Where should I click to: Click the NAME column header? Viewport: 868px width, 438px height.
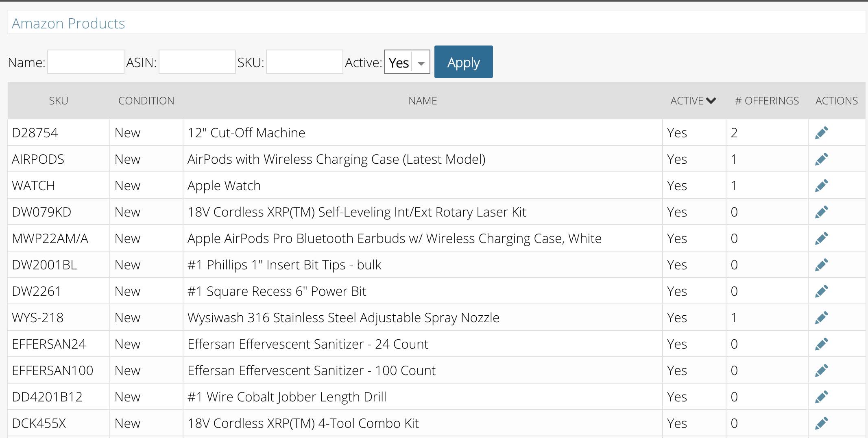coord(423,101)
